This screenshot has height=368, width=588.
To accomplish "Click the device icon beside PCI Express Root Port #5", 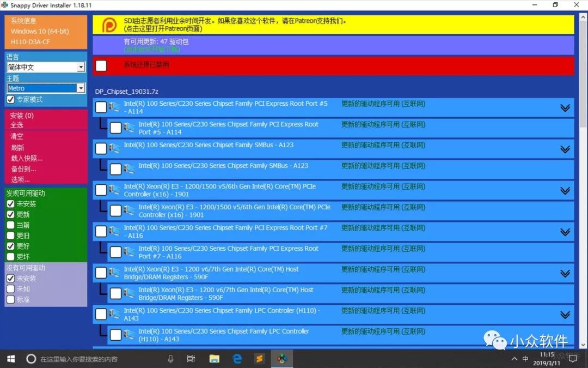I will 114,107.
